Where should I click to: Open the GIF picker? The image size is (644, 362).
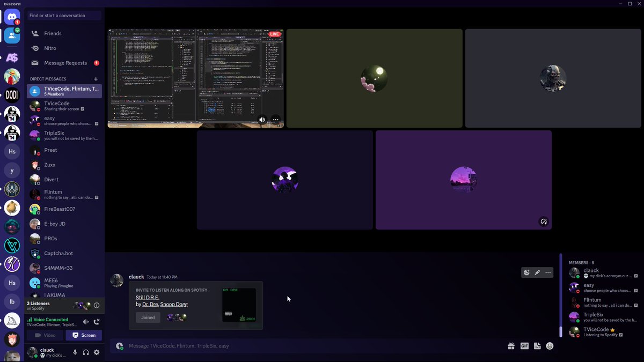click(x=524, y=346)
